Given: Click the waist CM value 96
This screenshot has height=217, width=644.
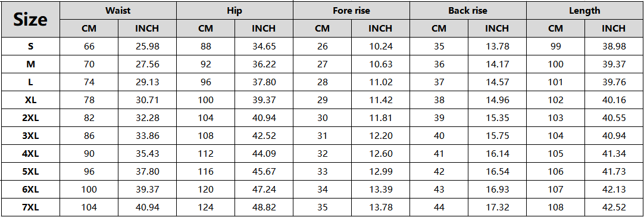Looking at the screenshot, I should [89, 171].
